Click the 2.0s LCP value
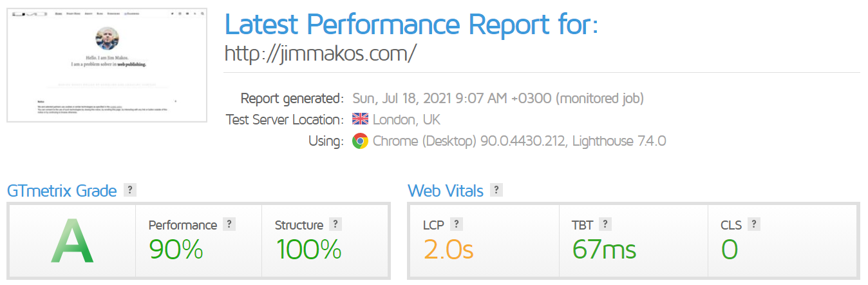Viewport: 868px width, 285px height. point(448,250)
